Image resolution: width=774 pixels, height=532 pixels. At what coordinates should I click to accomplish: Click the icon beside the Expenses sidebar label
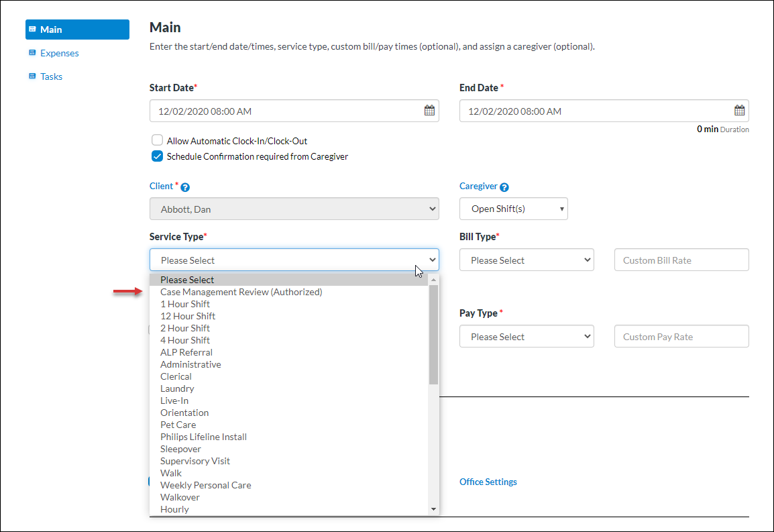(32, 53)
